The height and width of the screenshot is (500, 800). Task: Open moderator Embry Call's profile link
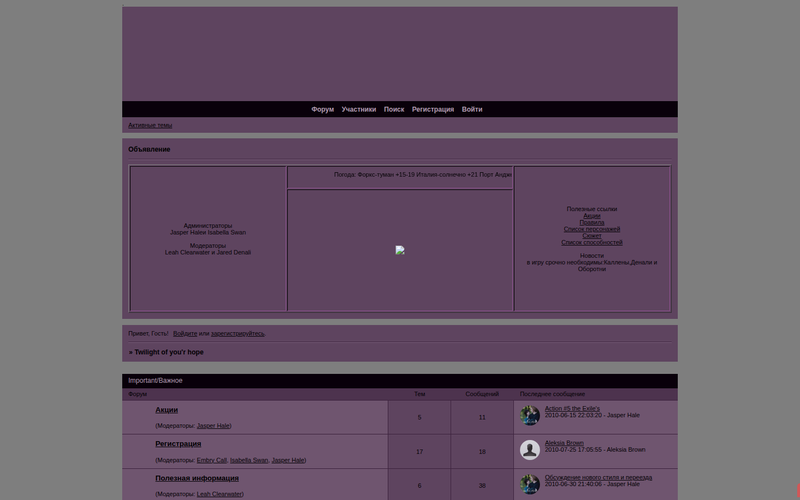(x=211, y=460)
